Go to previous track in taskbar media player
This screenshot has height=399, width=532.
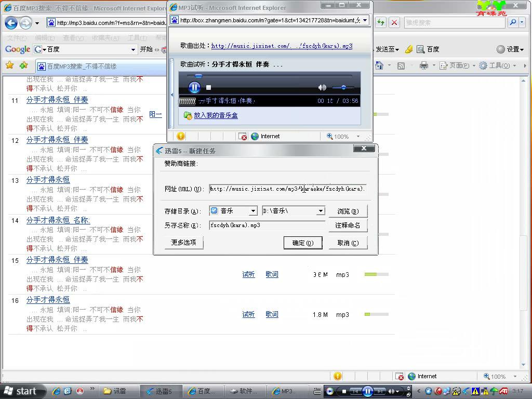tap(355, 392)
